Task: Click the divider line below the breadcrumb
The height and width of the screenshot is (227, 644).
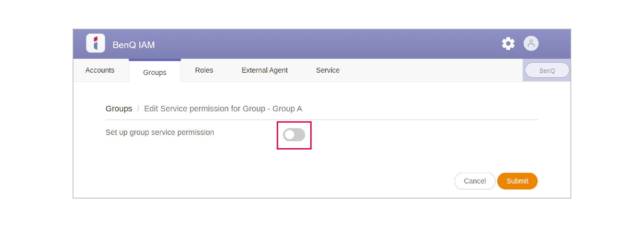Action: click(x=321, y=120)
